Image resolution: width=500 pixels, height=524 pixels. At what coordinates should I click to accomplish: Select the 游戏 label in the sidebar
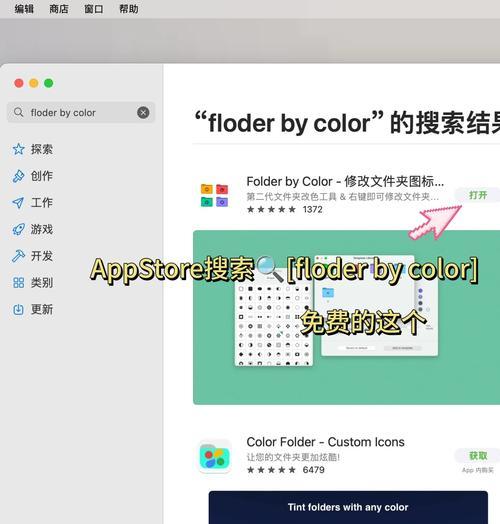tap(42, 229)
